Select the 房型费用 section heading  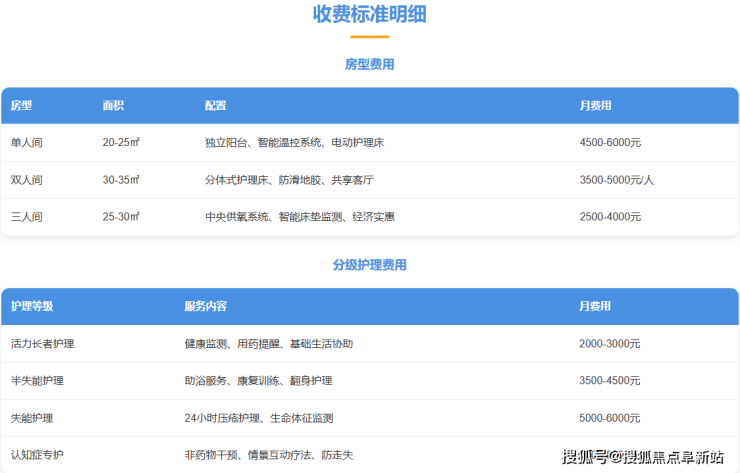click(369, 64)
